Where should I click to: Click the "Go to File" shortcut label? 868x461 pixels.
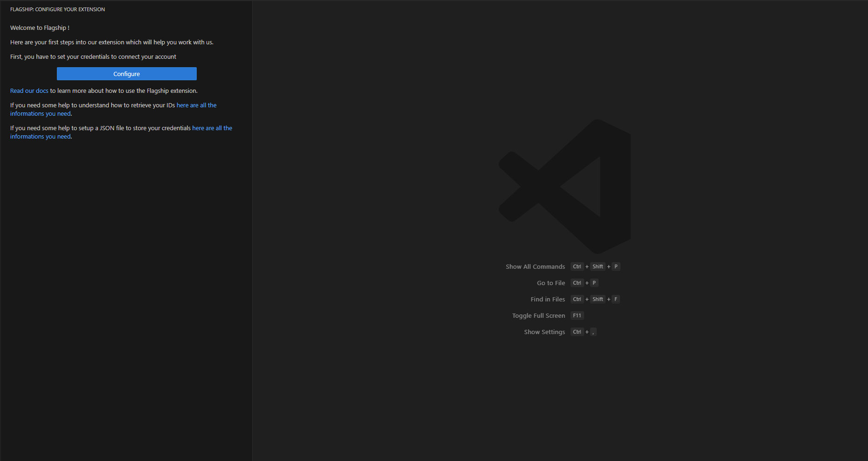(x=551, y=283)
